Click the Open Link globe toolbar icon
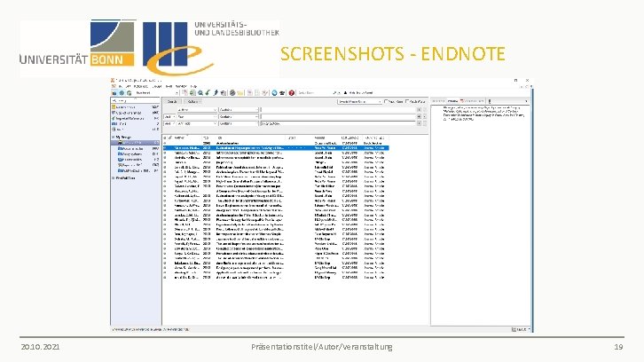This screenshot has width=644, height=362. coord(232,93)
